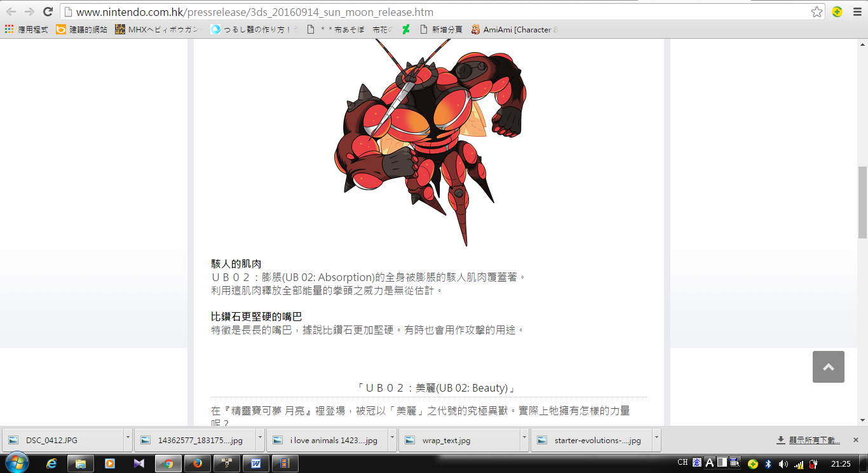The image size is (868, 473).
Task: Expand options for i love animals download
Action: [x=392, y=440]
